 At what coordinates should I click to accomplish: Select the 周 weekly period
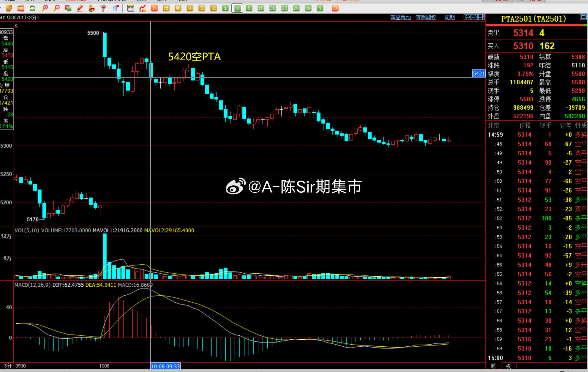tap(178, 8)
